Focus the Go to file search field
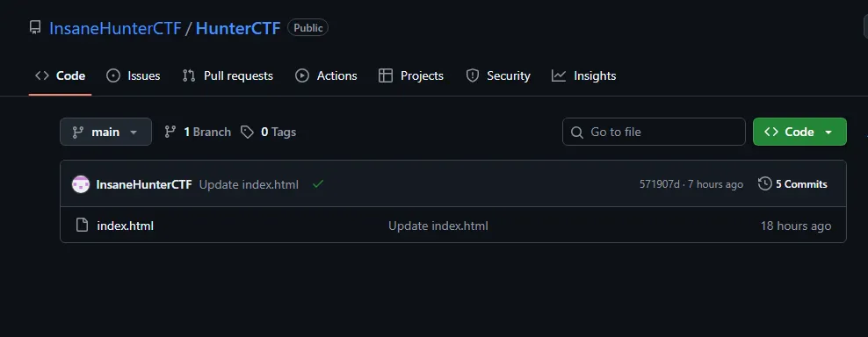The width and height of the screenshot is (868, 337). [x=654, y=132]
